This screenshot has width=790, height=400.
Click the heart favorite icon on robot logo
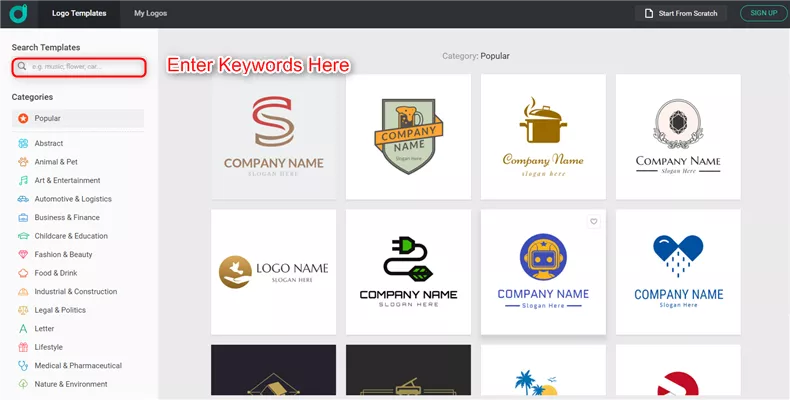pos(593,222)
